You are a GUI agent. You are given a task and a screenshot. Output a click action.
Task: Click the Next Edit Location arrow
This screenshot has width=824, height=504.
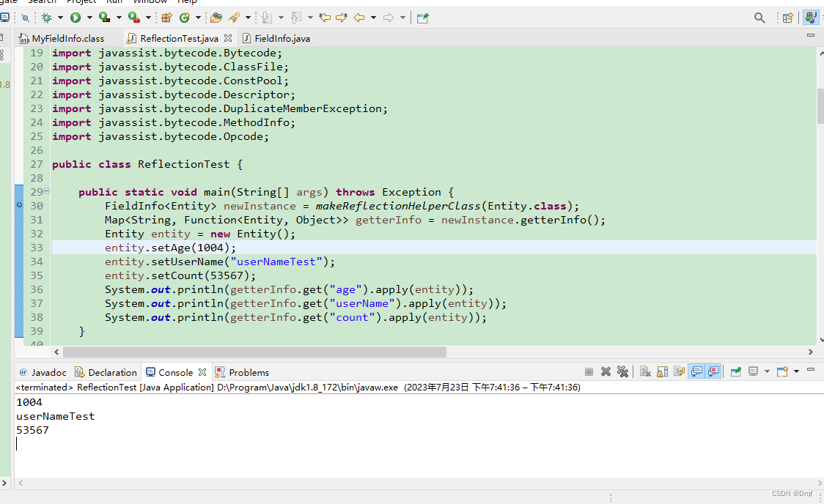[x=342, y=18]
